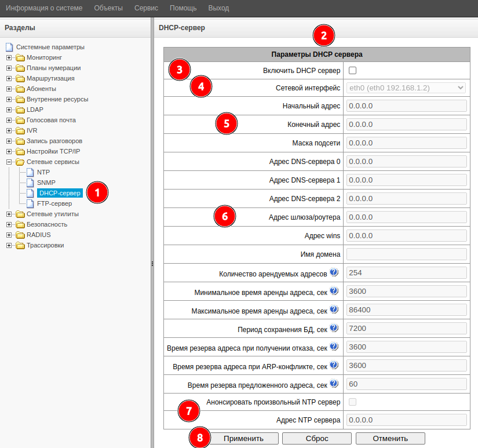Expand the Мониторинг tree node
The image size is (478, 448).
pos(9,58)
